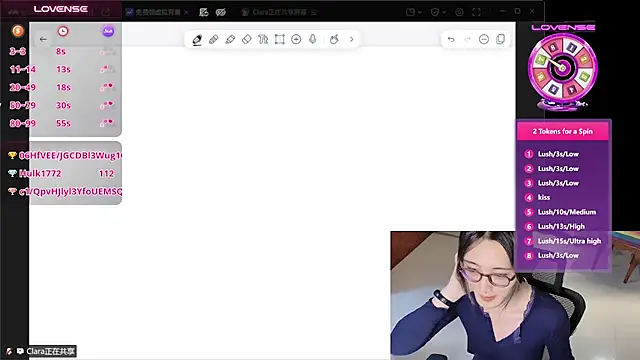Click the circled plus insert tool

point(296,39)
